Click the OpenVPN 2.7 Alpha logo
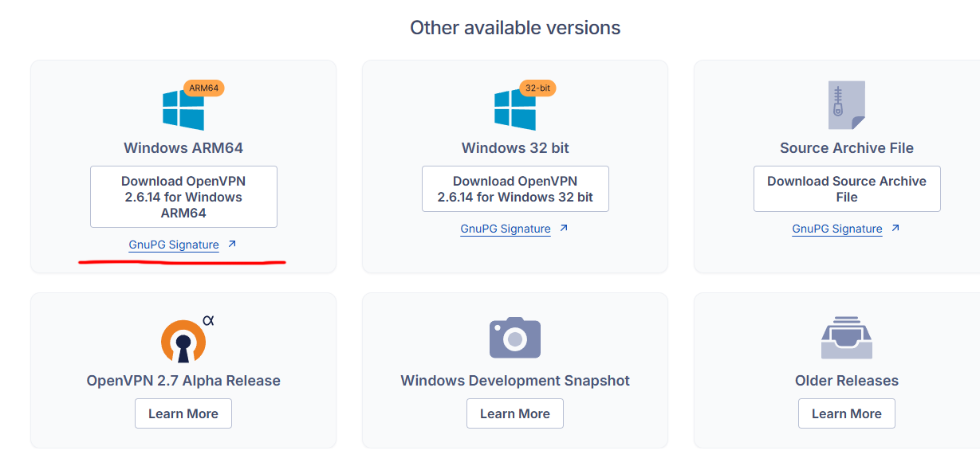This screenshot has width=980, height=466. click(183, 339)
